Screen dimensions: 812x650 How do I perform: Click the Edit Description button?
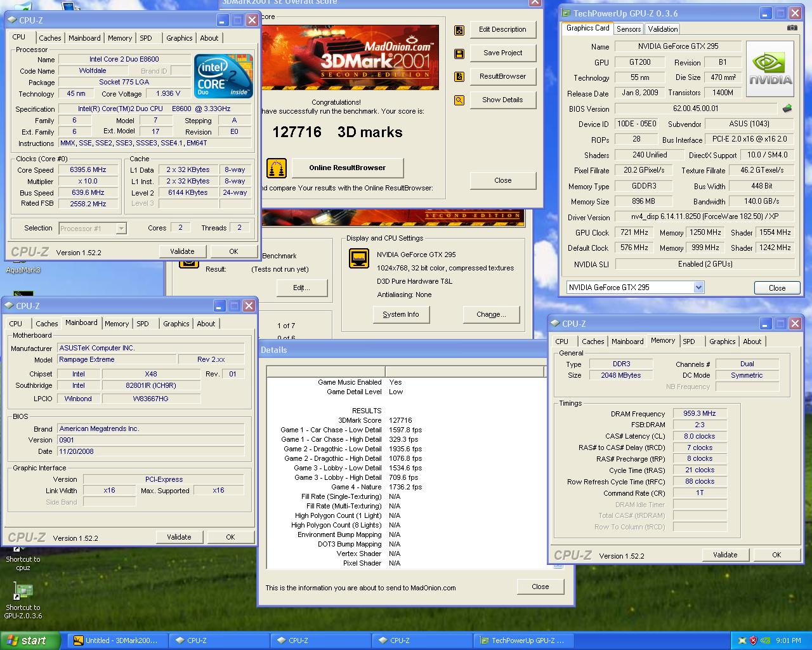(x=502, y=30)
